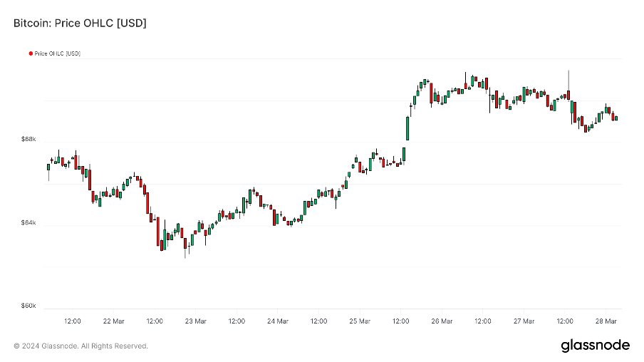The height and width of the screenshot is (362, 644).
Task: Select the 24 Mar date label
Action: pyautogui.click(x=278, y=321)
